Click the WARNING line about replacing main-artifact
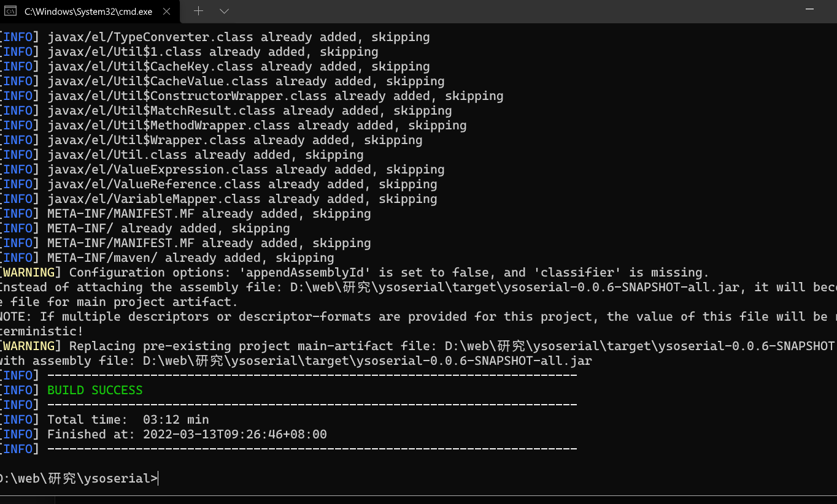The image size is (837, 504). pos(418,346)
